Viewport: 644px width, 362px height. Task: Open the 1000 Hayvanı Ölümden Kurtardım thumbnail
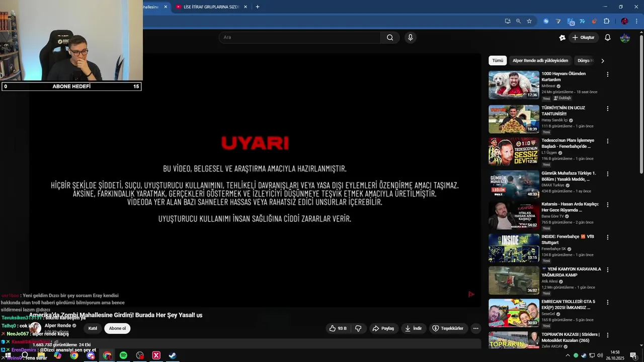tap(514, 84)
